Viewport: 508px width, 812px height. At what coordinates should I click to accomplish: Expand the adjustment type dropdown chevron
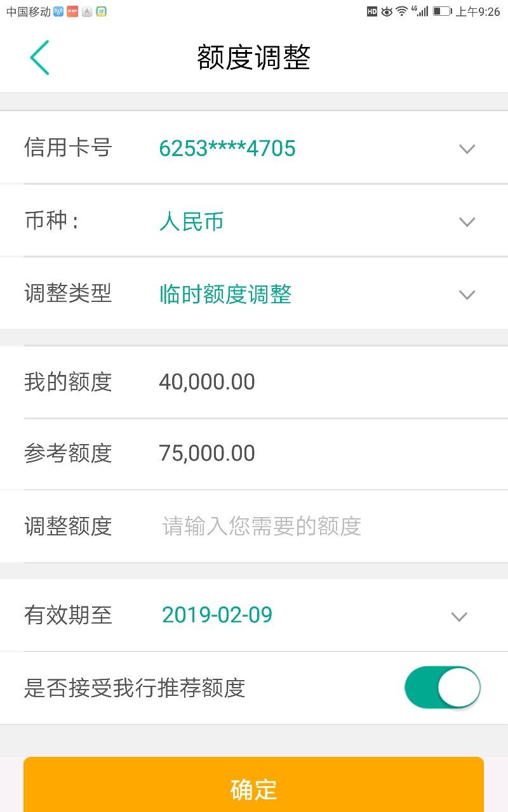click(467, 295)
